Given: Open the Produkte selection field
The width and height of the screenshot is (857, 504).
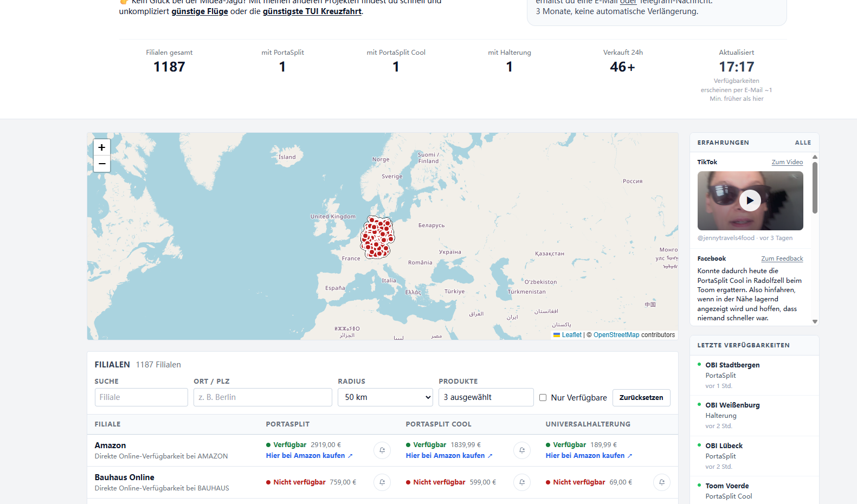Looking at the screenshot, I should click(x=486, y=397).
